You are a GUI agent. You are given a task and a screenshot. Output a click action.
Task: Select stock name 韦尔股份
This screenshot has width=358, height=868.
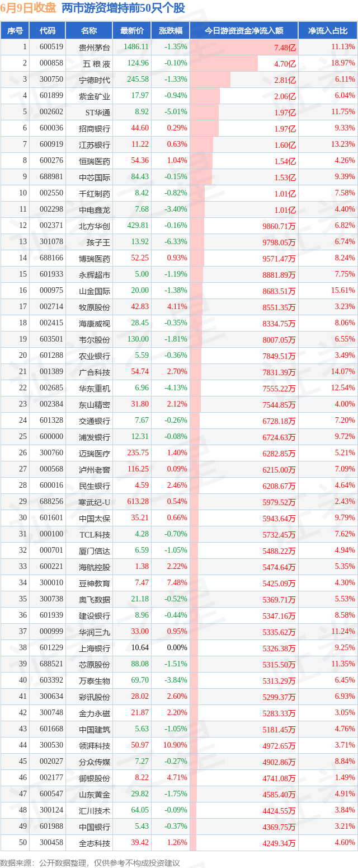pyautogui.click(x=95, y=340)
